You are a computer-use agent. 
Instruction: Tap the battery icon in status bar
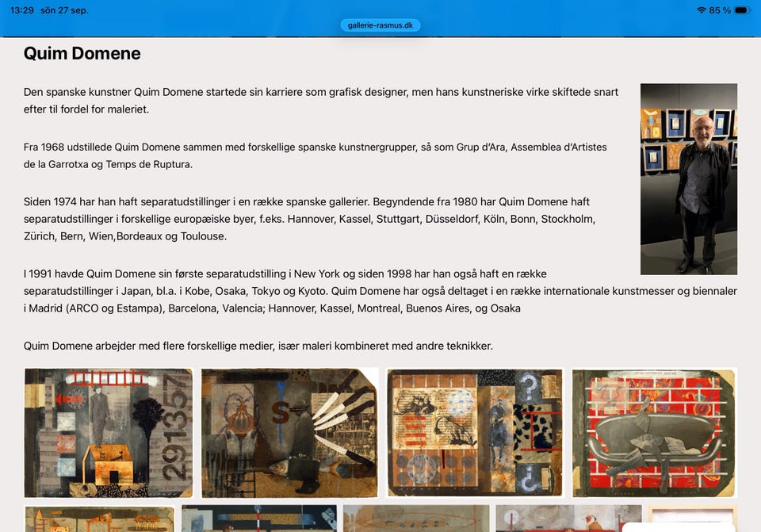743,10
